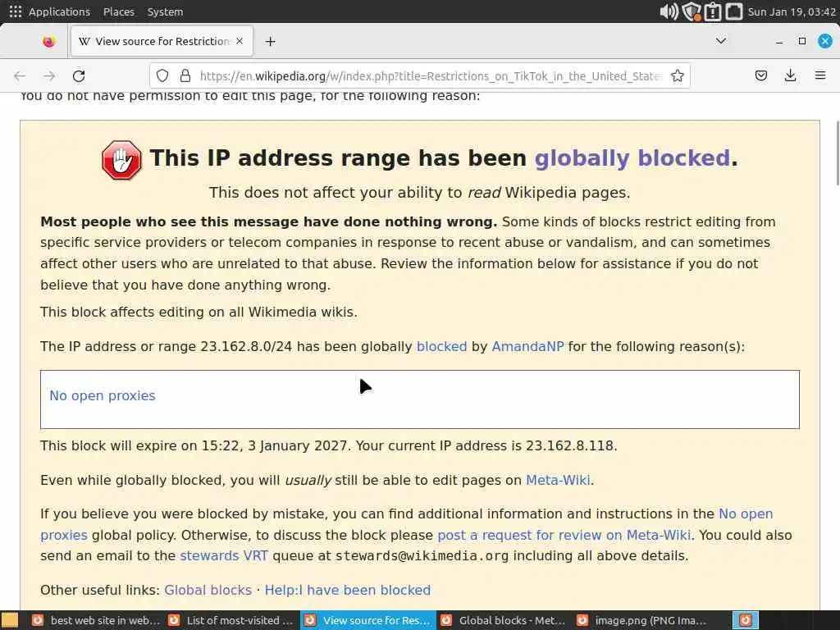Open the blocked link after 'globally'
Viewport: 840px width, 630px height.
[442, 347]
